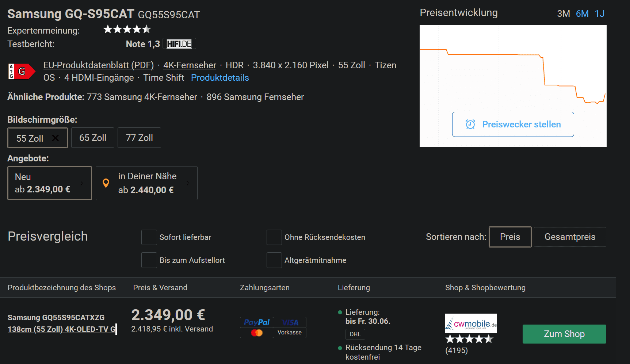Open the 4K-Fernseher link

tap(190, 65)
